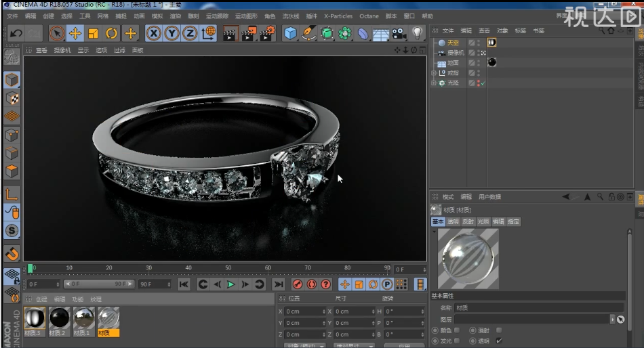Click the Axis L-shaped icon
Image resolution: width=644 pixels, height=348 pixels.
point(12,194)
